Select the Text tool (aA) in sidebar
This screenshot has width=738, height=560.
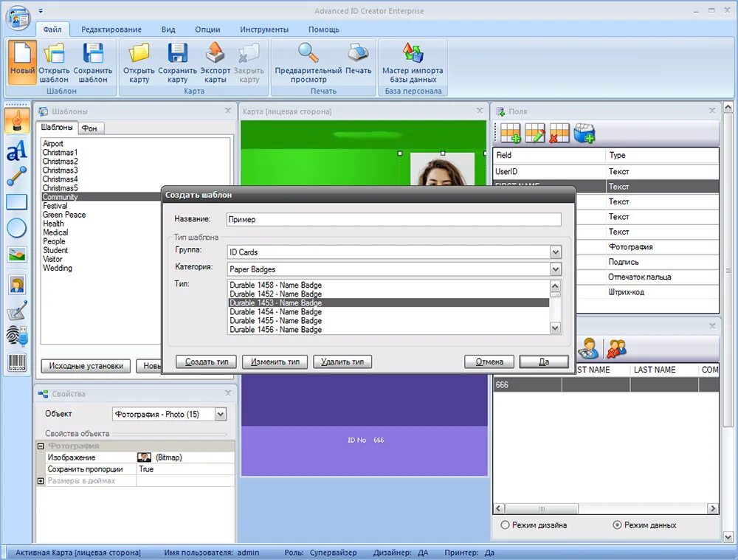click(17, 151)
